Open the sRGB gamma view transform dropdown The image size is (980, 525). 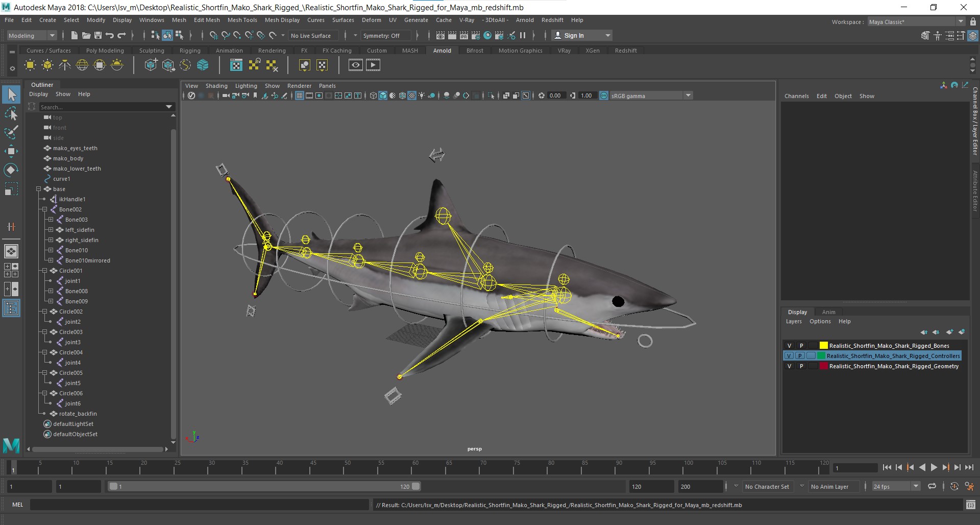point(651,96)
